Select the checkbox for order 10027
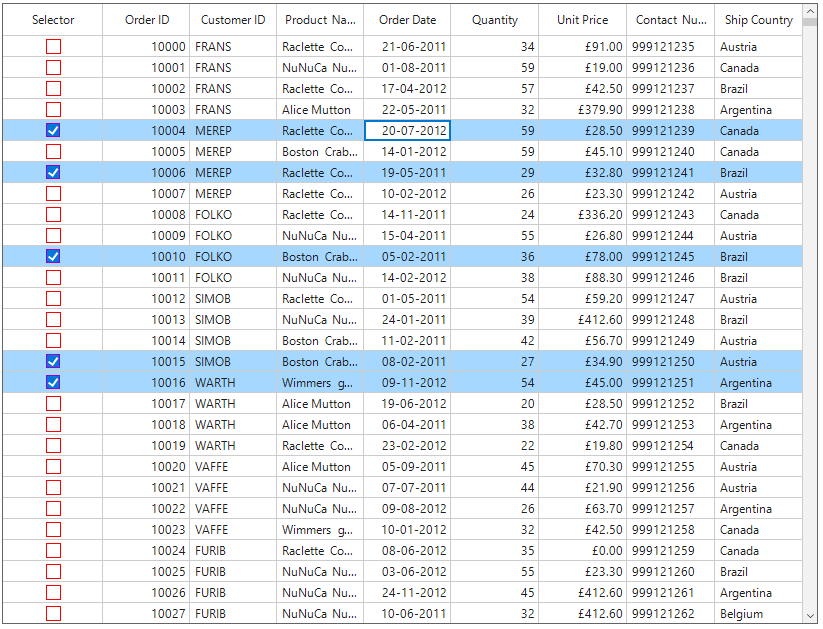Viewport: 823px width, 629px height. [53, 614]
